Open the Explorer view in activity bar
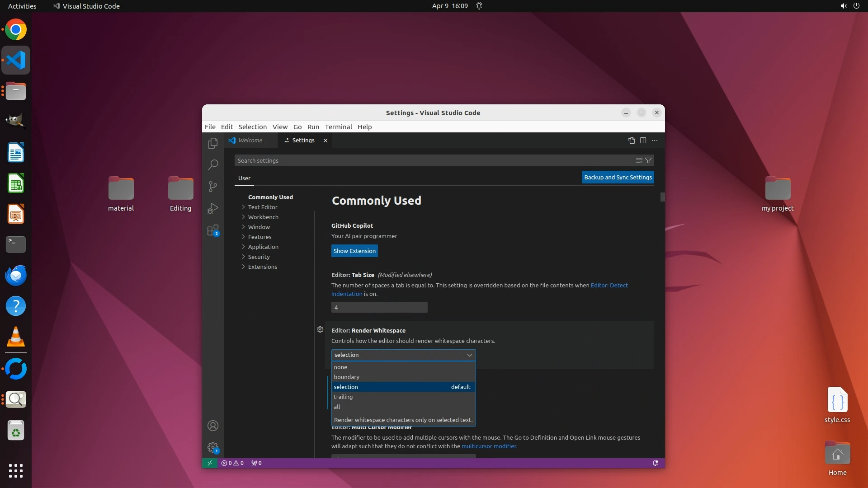Screen dimensions: 868x488 coord(212,143)
